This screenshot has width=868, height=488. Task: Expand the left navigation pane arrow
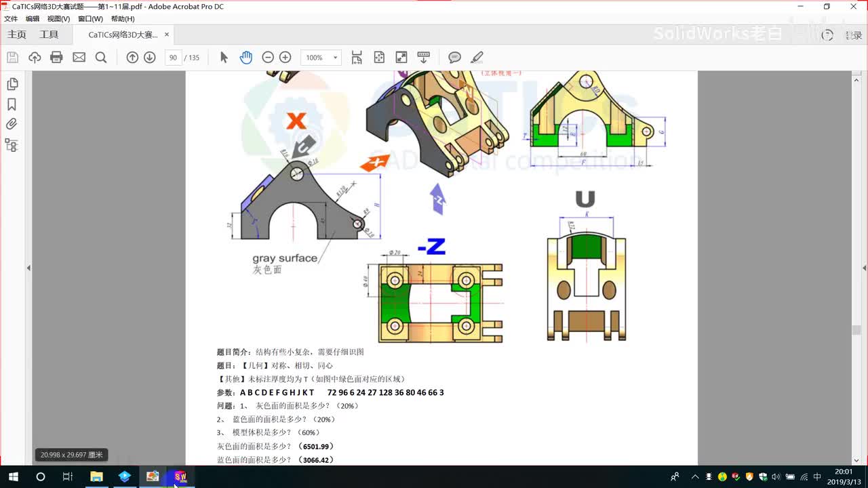[x=28, y=268]
